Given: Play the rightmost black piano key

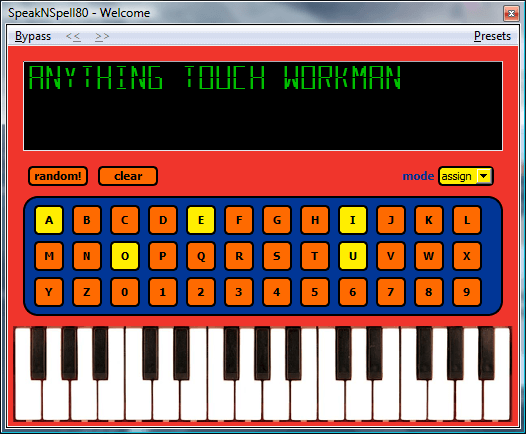Looking at the screenshot, I should click(486, 353).
